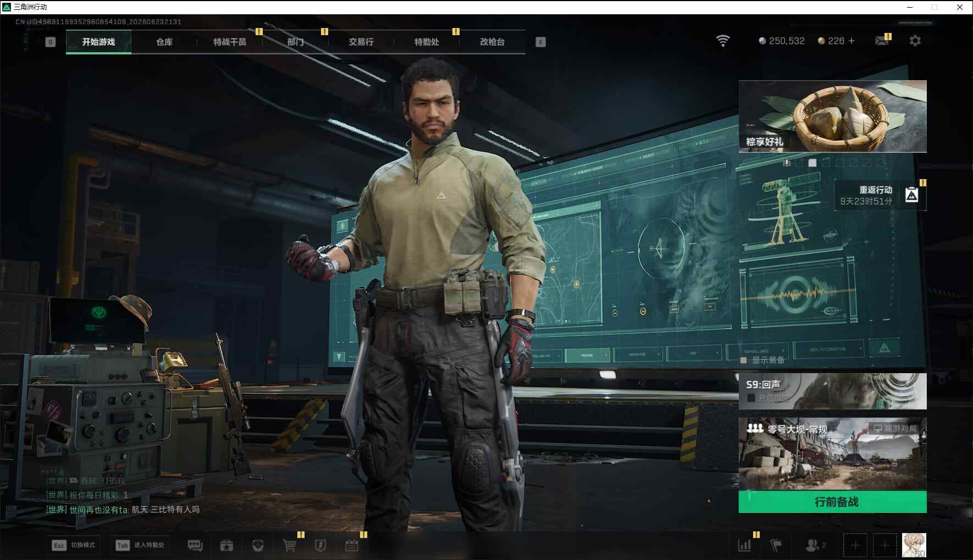Click the Tab 进入特勤处 button
Screen dimensions: 973x560
[140, 545]
